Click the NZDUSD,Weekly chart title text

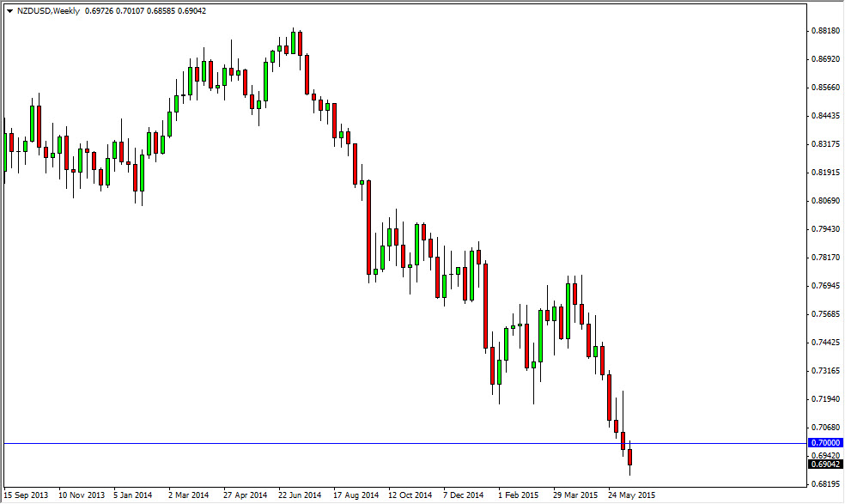50,12
